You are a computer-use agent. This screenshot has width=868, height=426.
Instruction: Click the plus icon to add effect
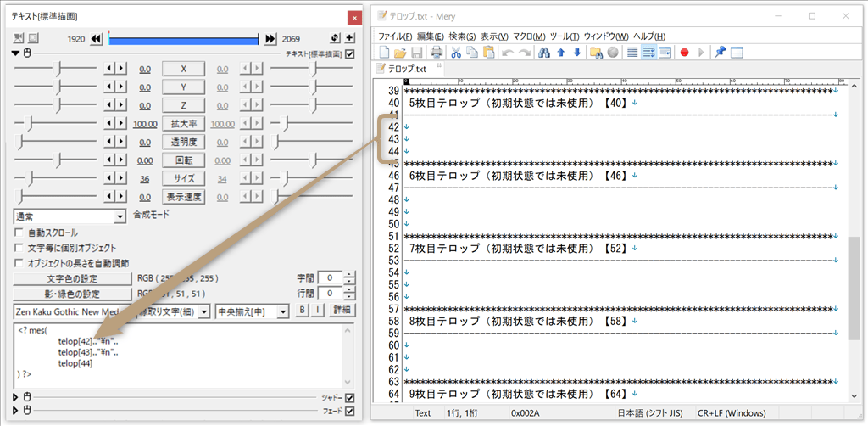tap(349, 39)
